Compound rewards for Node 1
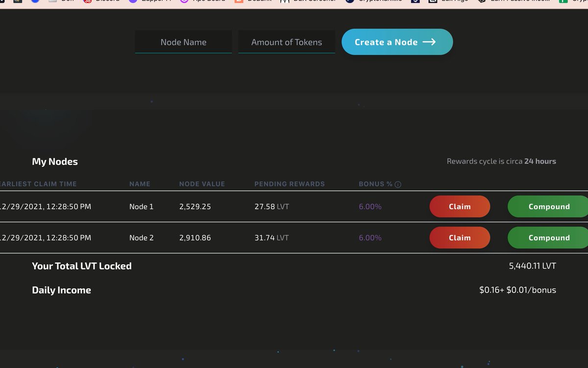The width and height of the screenshot is (588, 368). [548, 207]
